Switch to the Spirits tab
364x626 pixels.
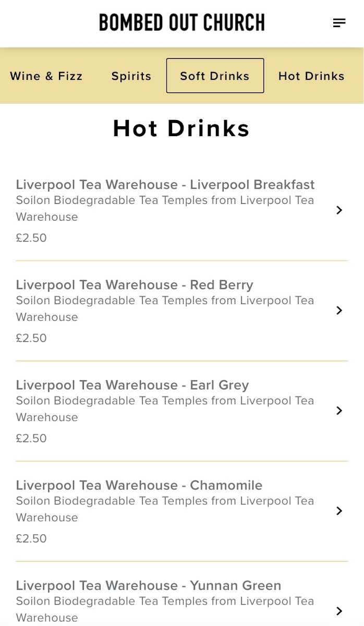click(131, 76)
